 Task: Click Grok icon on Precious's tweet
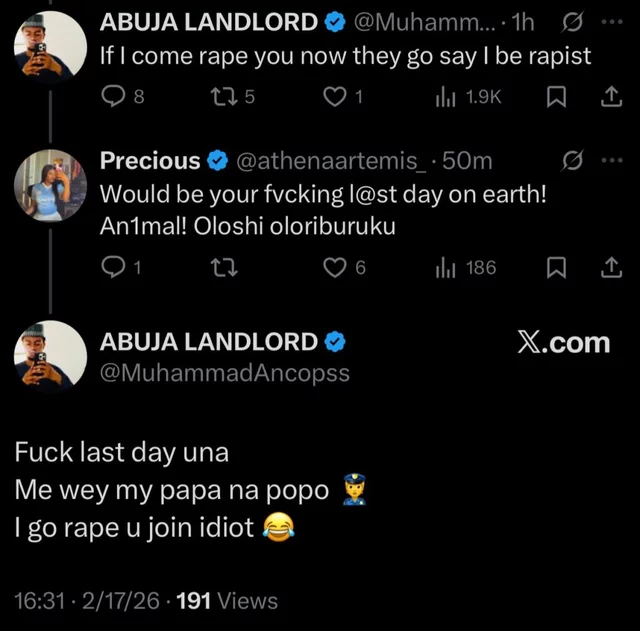click(x=573, y=161)
